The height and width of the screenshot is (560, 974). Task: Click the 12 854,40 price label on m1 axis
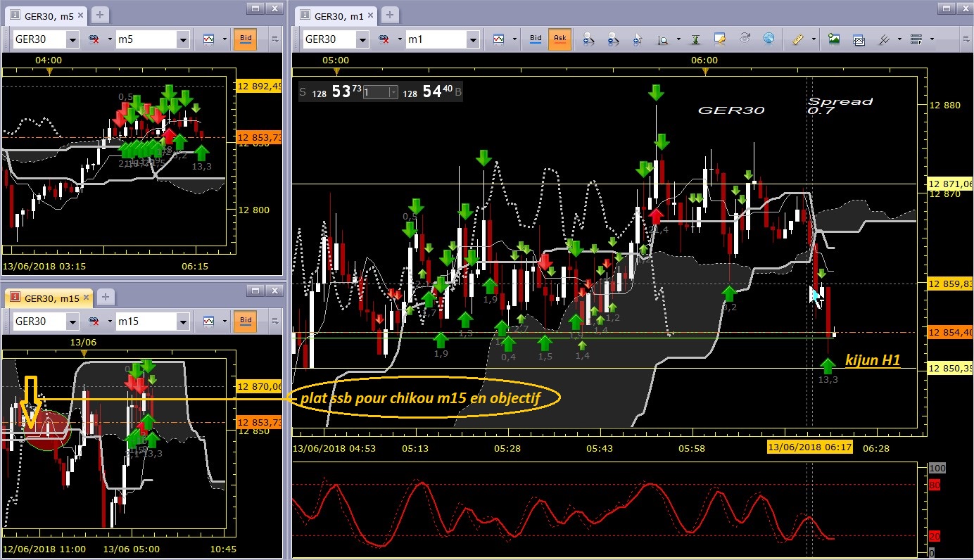[951, 332]
